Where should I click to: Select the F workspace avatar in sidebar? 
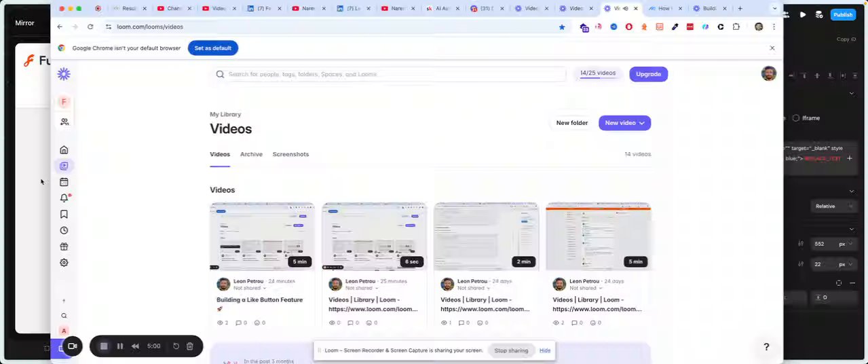64,102
